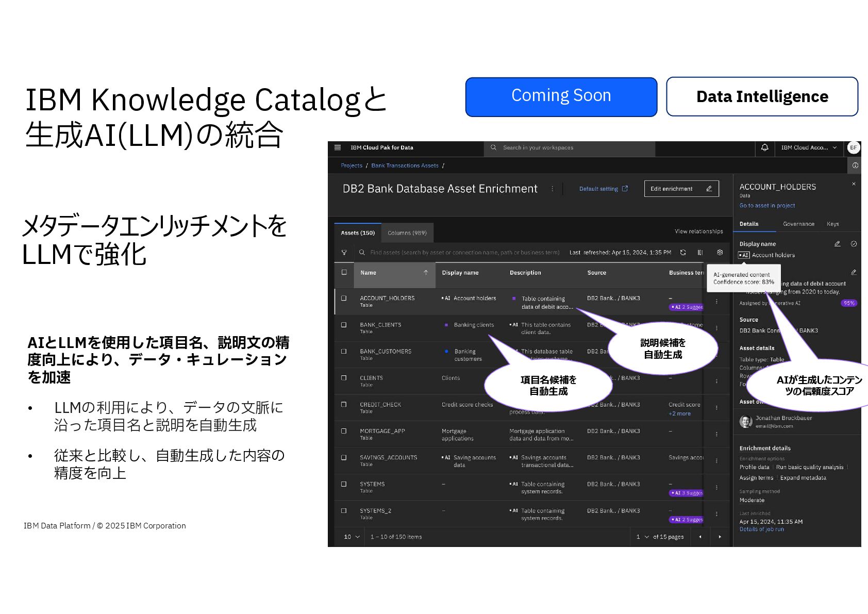Check the MORTGAGE_APP row checkbox

tap(344, 431)
